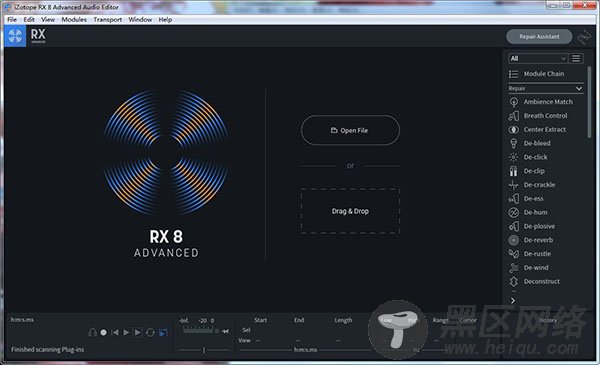Viewport: 600px width, 365px height.
Task: Open the De-wind module
Action: tap(528, 267)
